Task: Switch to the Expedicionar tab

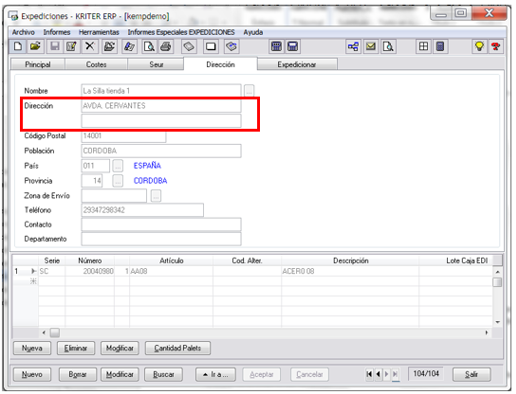Action: pyautogui.click(x=297, y=64)
